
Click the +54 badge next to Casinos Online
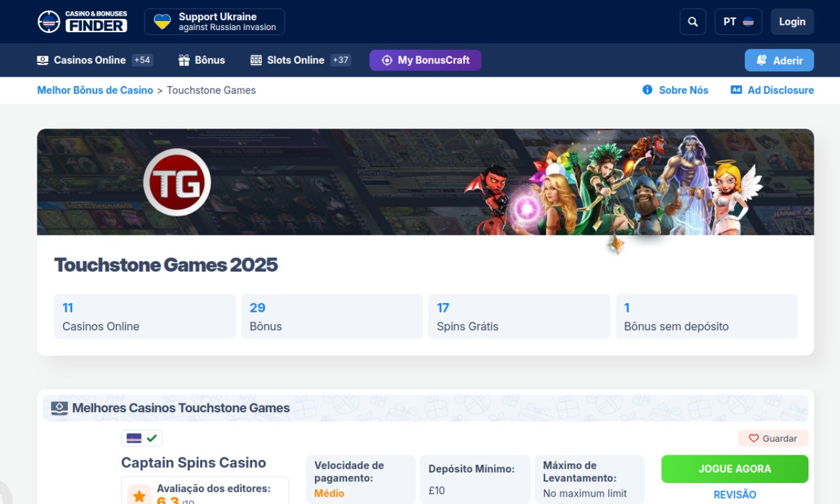(142, 60)
